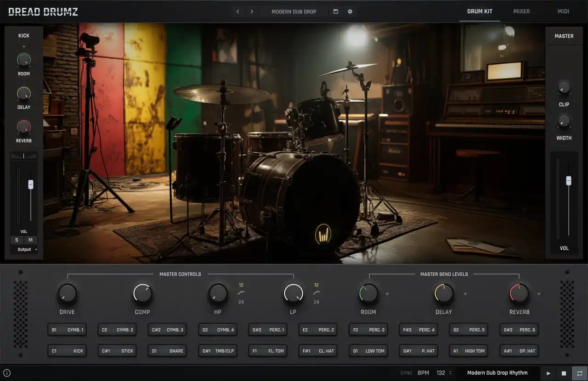The width and height of the screenshot is (588, 381).
Task: Click the Delay master send knob
Action: point(444,293)
